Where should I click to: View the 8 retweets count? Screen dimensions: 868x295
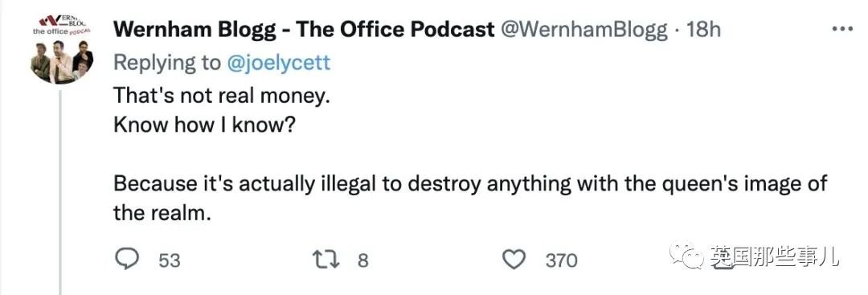pyautogui.click(x=362, y=260)
